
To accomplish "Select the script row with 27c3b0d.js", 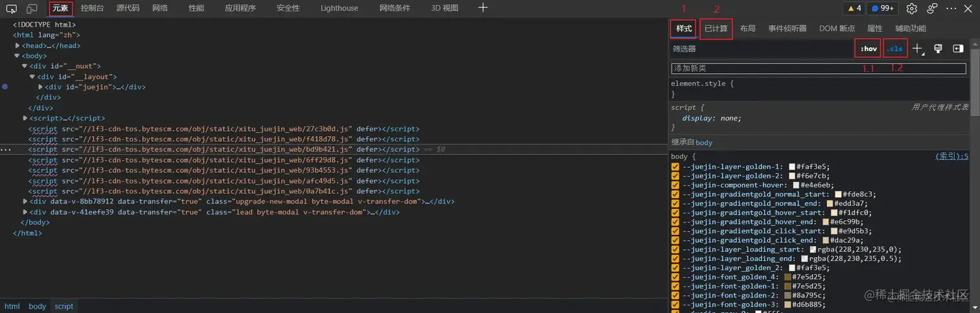I will click(224, 128).
